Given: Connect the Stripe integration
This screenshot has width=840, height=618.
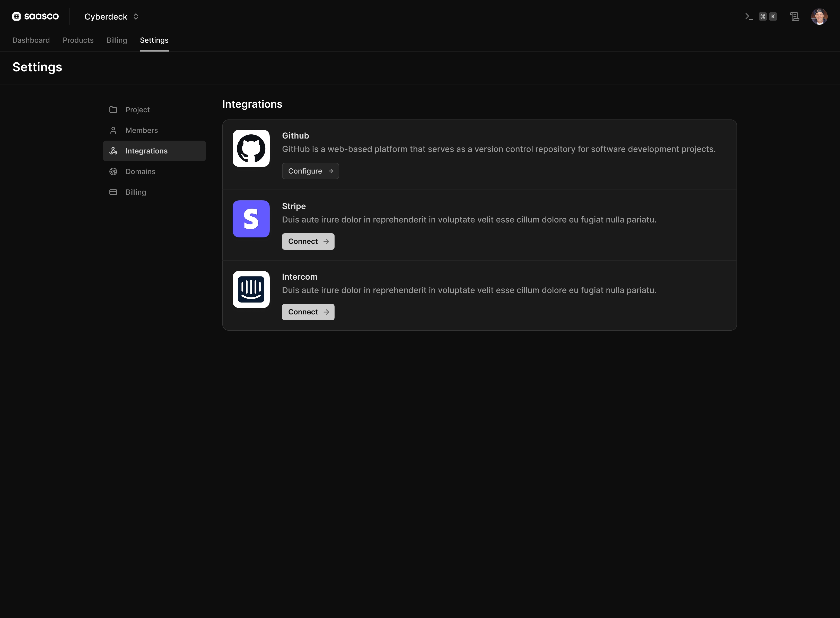Looking at the screenshot, I should coord(308,241).
